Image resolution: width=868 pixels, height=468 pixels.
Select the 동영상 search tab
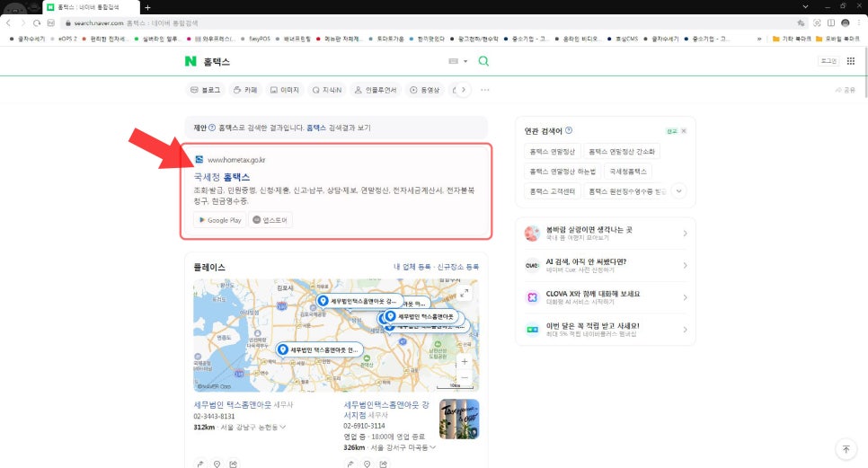coord(425,90)
